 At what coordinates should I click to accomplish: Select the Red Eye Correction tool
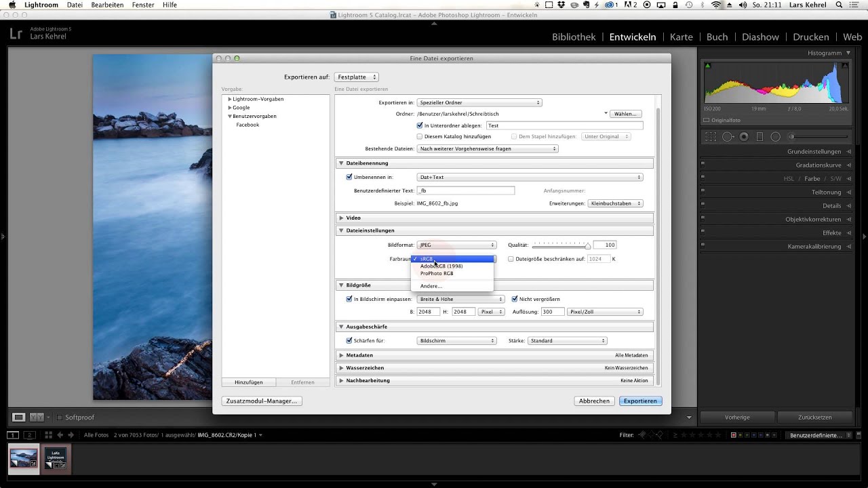[744, 137]
